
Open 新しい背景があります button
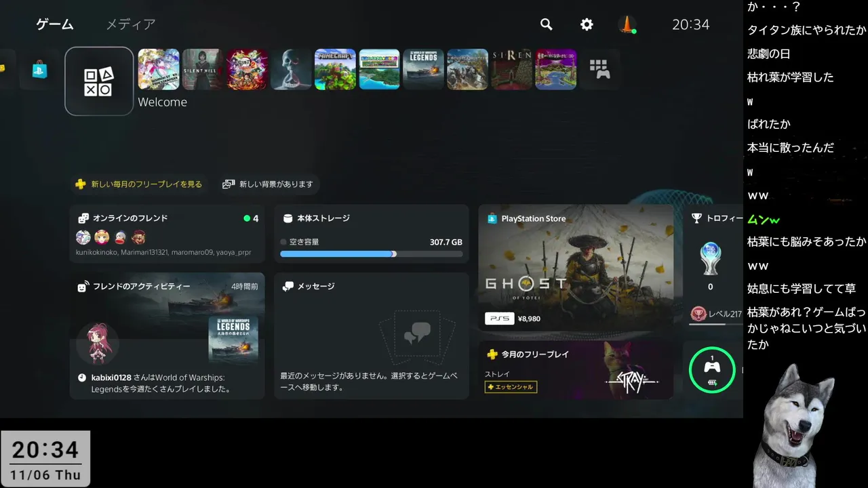click(x=269, y=184)
